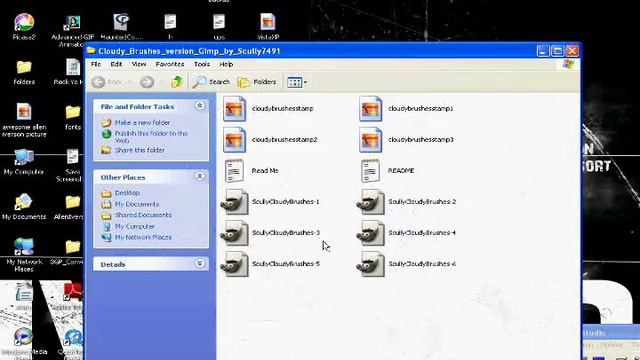
Task: Open the Favorites menu
Action: [170, 64]
